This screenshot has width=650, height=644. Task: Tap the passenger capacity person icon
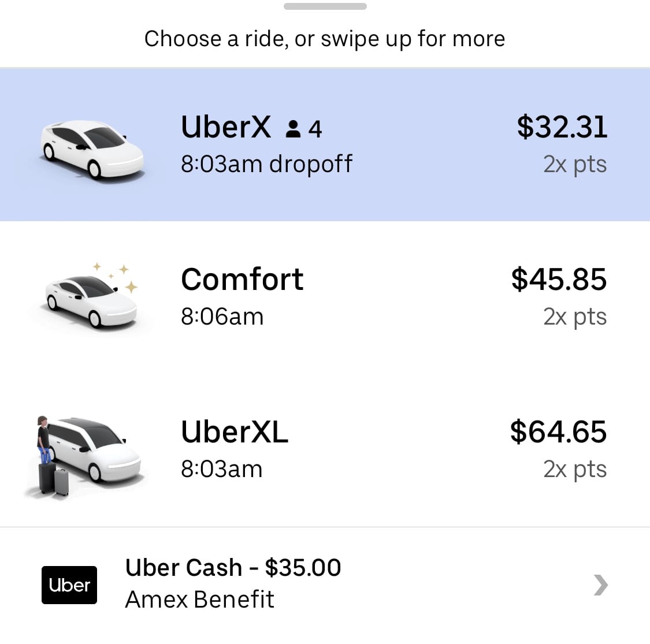[294, 129]
